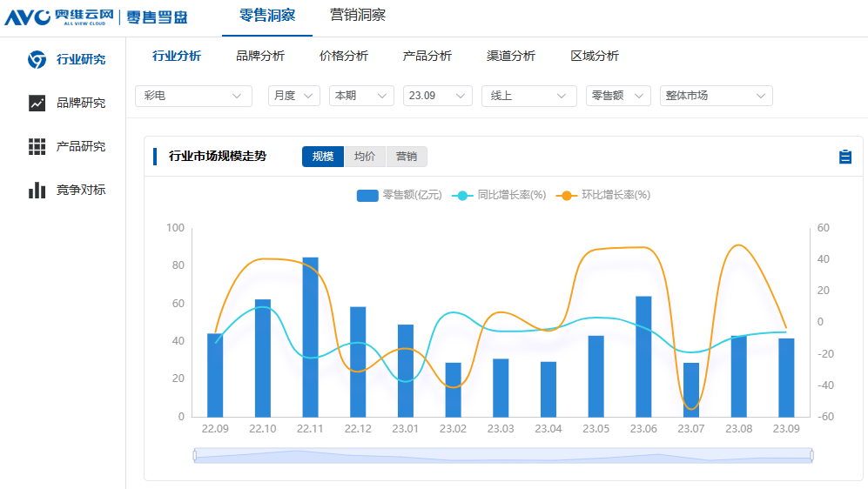Click the 竞争对标 bar chart icon

37,190
